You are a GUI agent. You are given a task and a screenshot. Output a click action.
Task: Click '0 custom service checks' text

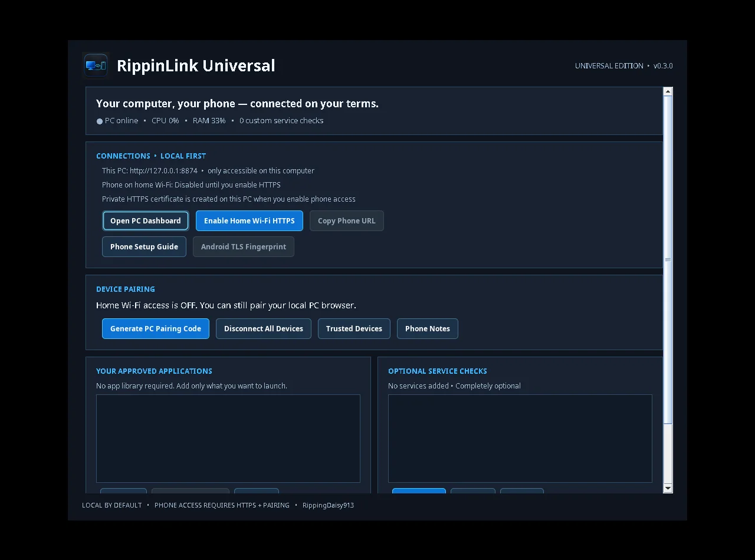(281, 121)
